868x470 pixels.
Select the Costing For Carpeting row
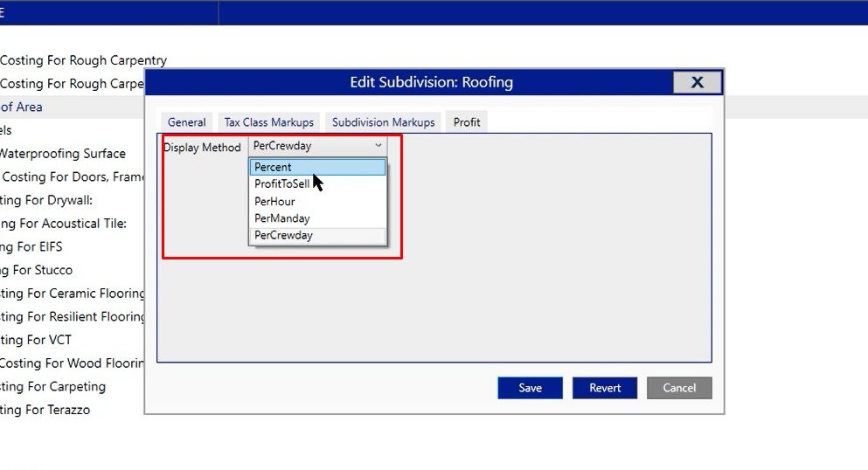pyautogui.click(x=52, y=386)
